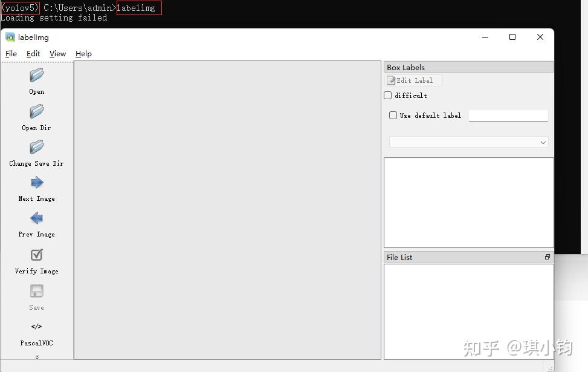
Task: Minimize the labelImg window
Action: click(485, 37)
